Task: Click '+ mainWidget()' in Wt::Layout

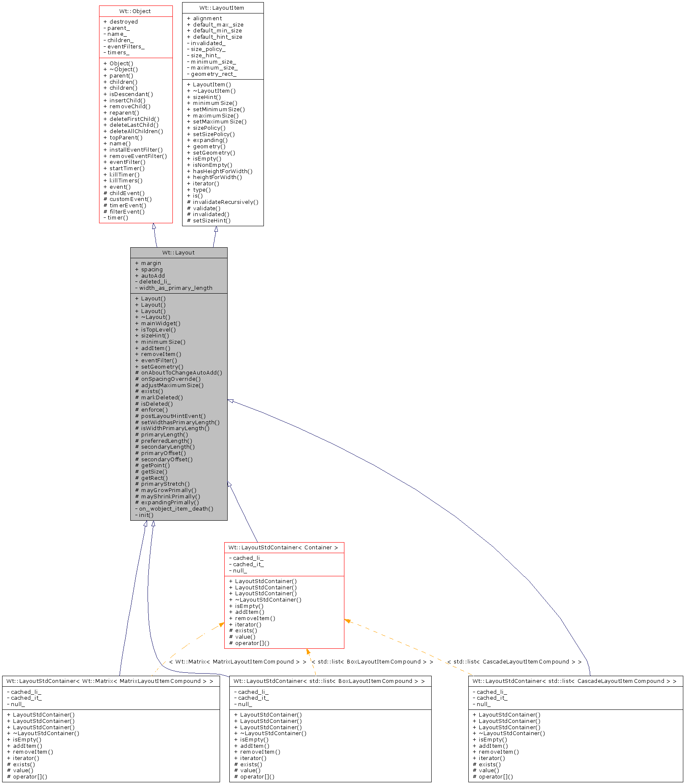Action: coord(158,324)
